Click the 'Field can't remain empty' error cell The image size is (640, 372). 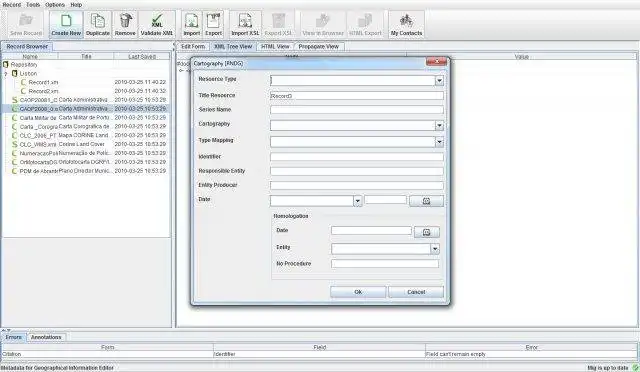(531, 354)
